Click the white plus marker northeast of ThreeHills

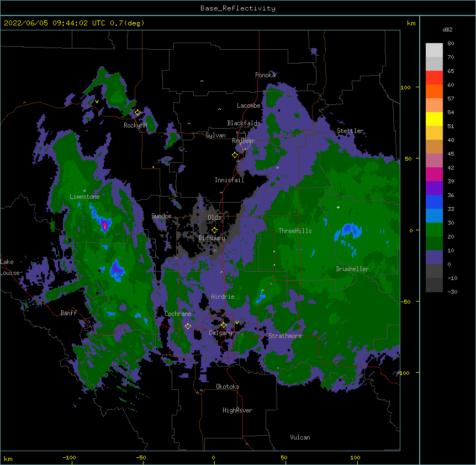pyautogui.click(x=338, y=207)
